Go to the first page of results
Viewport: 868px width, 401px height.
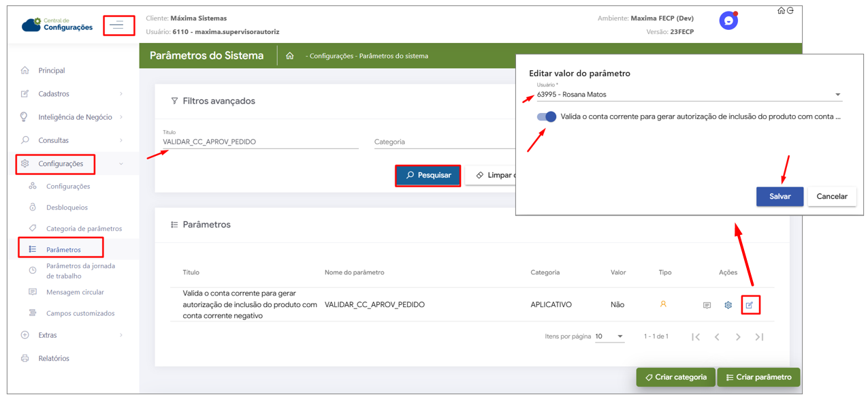[x=696, y=336]
